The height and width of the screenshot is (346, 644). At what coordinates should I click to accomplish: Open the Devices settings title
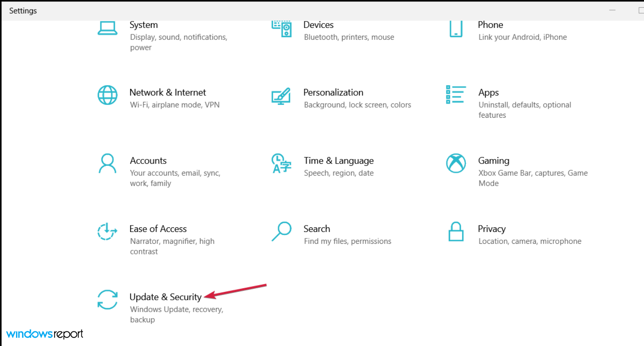[319, 25]
